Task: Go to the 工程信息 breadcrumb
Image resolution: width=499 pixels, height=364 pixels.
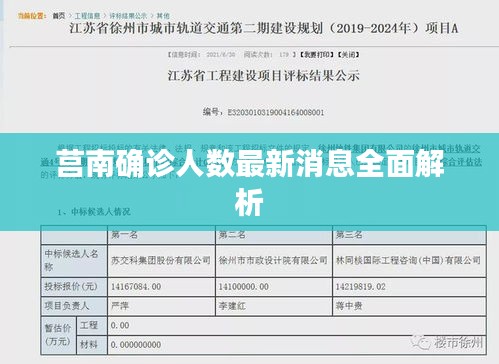Action: tap(87, 16)
